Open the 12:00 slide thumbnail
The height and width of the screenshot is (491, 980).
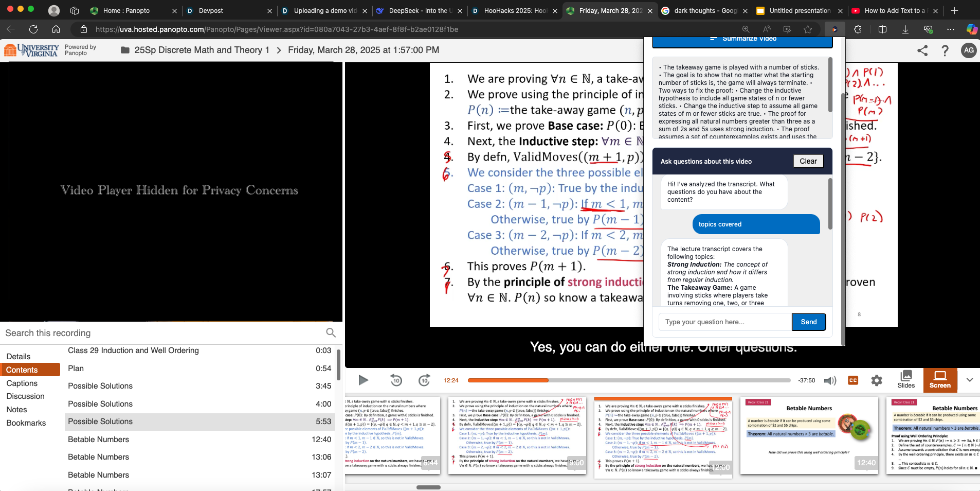point(663,437)
